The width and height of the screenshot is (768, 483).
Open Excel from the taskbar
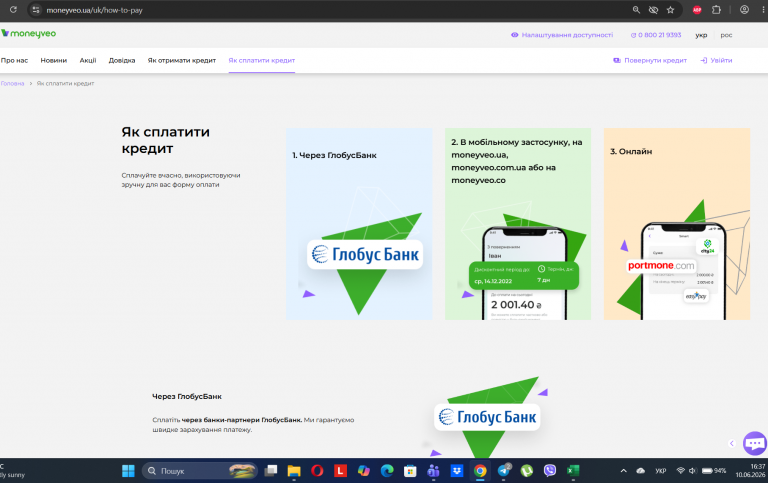click(573, 471)
